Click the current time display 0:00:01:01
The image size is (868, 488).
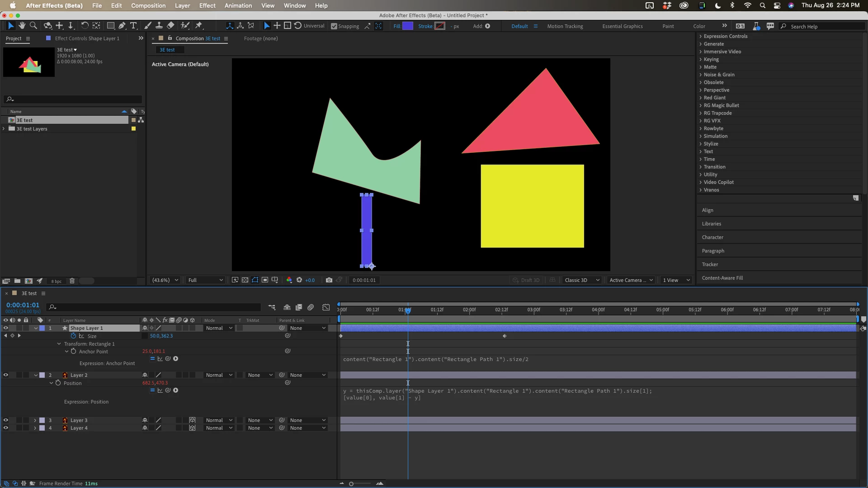pos(23,305)
